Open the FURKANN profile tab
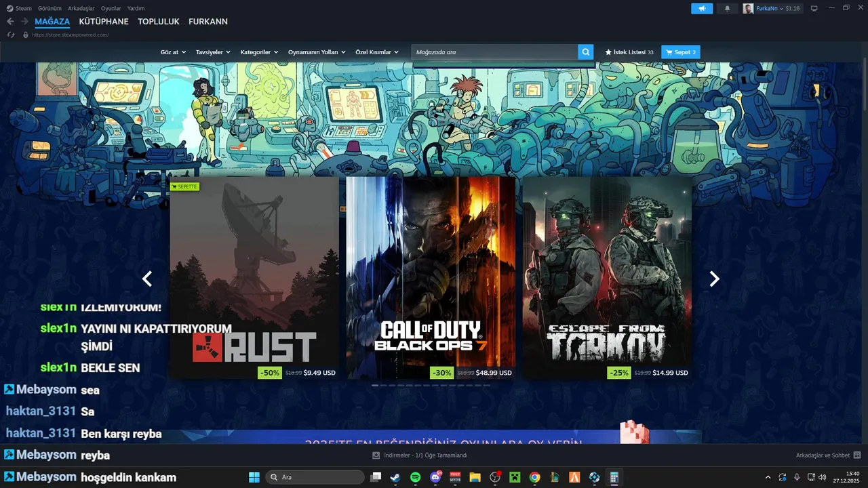 [x=208, y=22]
